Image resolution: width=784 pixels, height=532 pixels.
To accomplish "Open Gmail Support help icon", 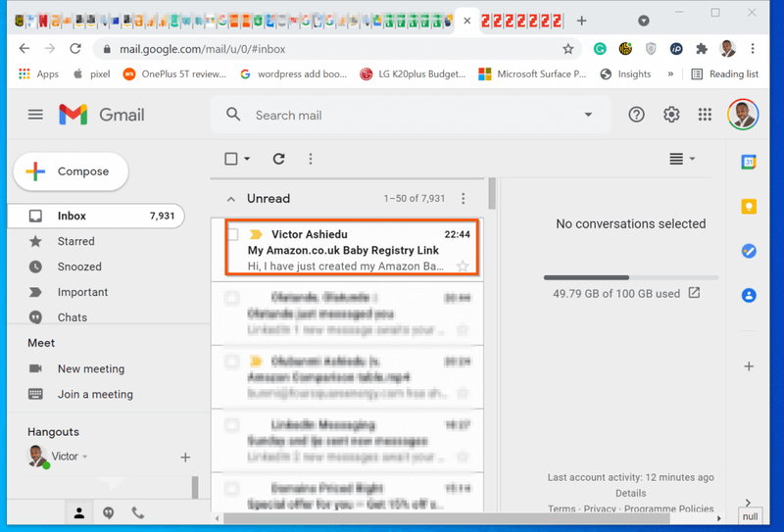I will tap(636, 115).
